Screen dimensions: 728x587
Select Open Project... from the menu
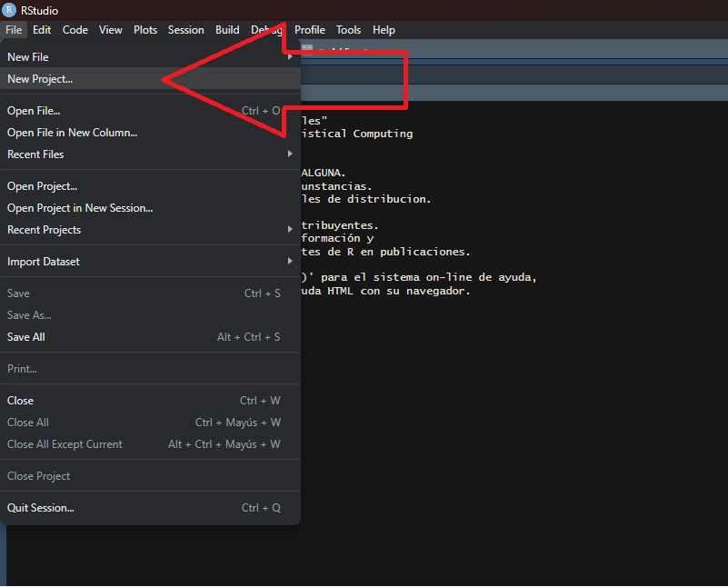(x=42, y=186)
